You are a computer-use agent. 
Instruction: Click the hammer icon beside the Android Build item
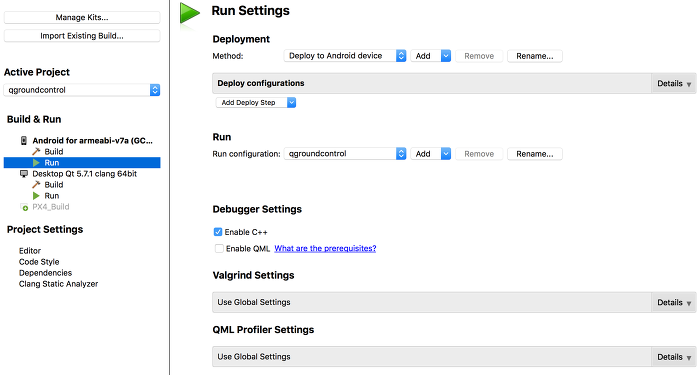(37, 152)
